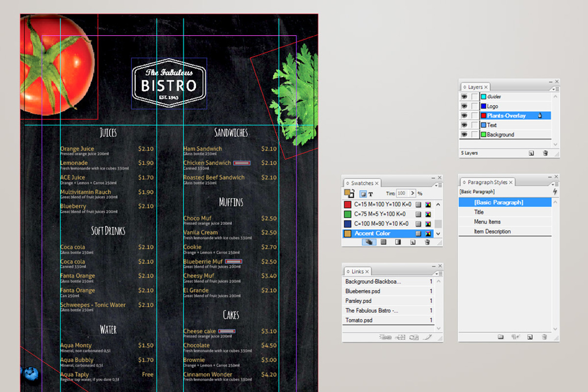Apply the Menu Items paragraph style
Image resolution: width=588 pixels, height=392 pixels.
click(505, 222)
